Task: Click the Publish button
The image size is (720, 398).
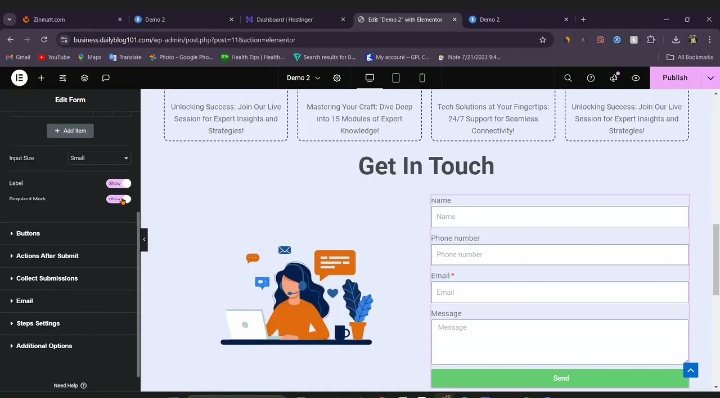Action: click(x=675, y=78)
